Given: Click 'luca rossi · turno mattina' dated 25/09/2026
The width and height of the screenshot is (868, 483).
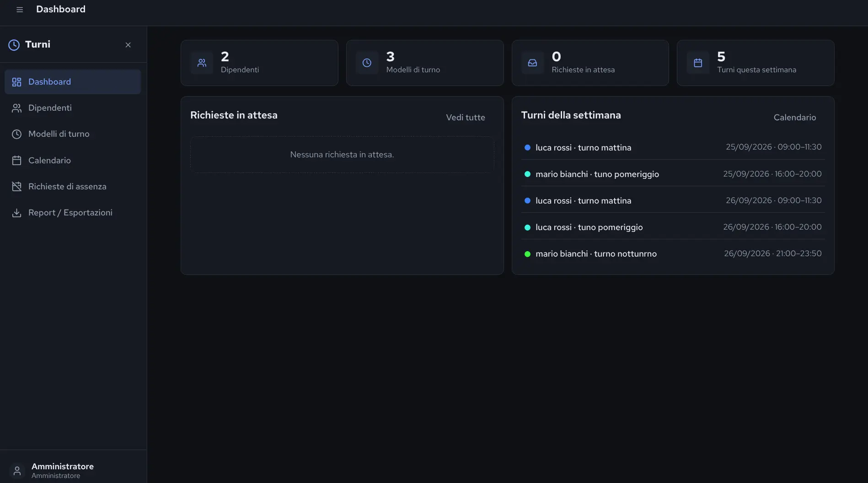Looking at the screenshot, I should pos(673,147).
